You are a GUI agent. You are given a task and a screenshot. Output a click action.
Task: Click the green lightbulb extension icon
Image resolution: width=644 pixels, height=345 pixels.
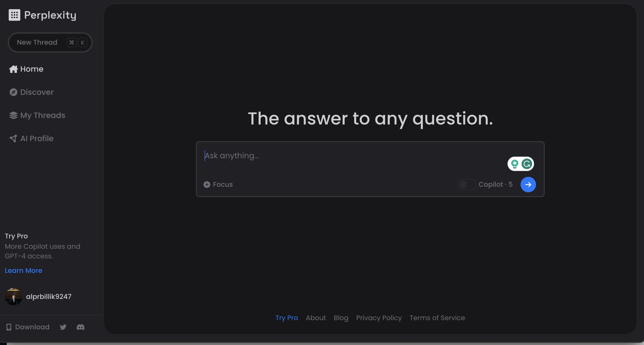coord(514,164)
